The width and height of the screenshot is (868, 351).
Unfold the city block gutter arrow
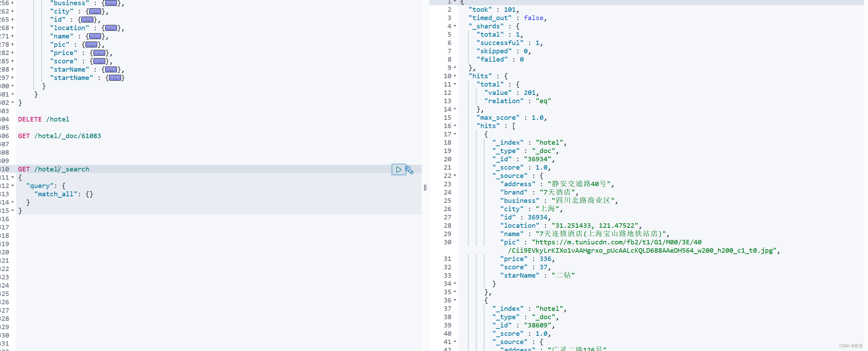click(13, 11)
